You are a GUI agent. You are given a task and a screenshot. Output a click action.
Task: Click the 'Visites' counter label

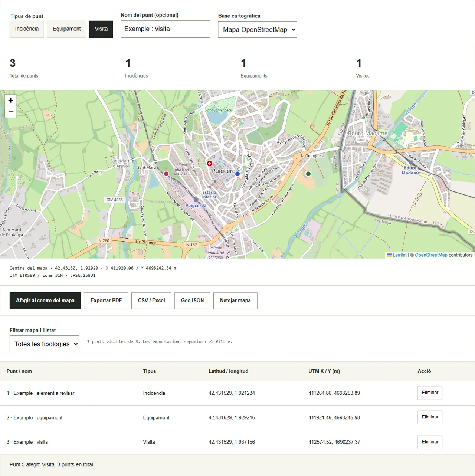(x=363, y=76)
